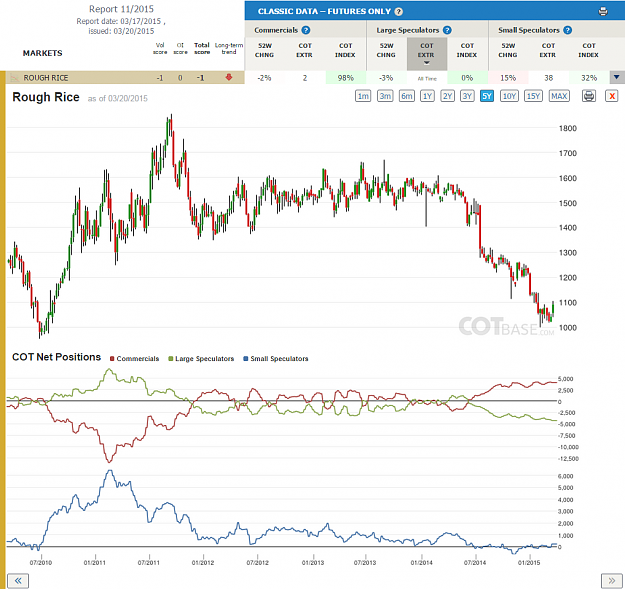Select the 1Y time range
Image resolution: width=625 pixels, height=589 pixels.
[x=427, y=96]
